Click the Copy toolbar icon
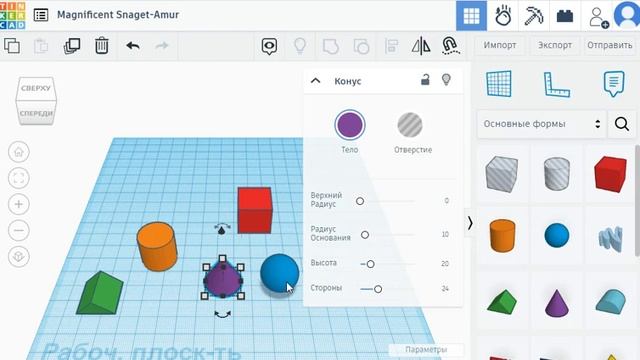Screen dimensions: 640x360 (12, 45)
